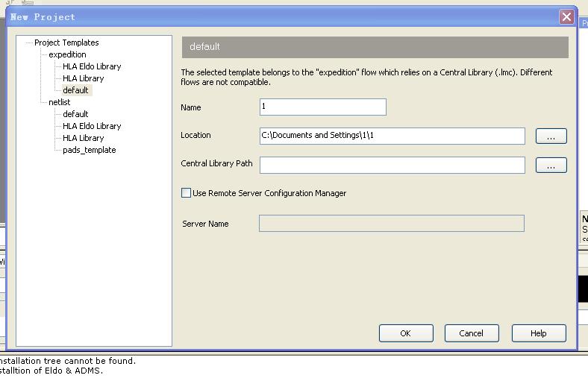Select the pads_template item
Screen dimensions: 588x384
(x=89, y=150)
